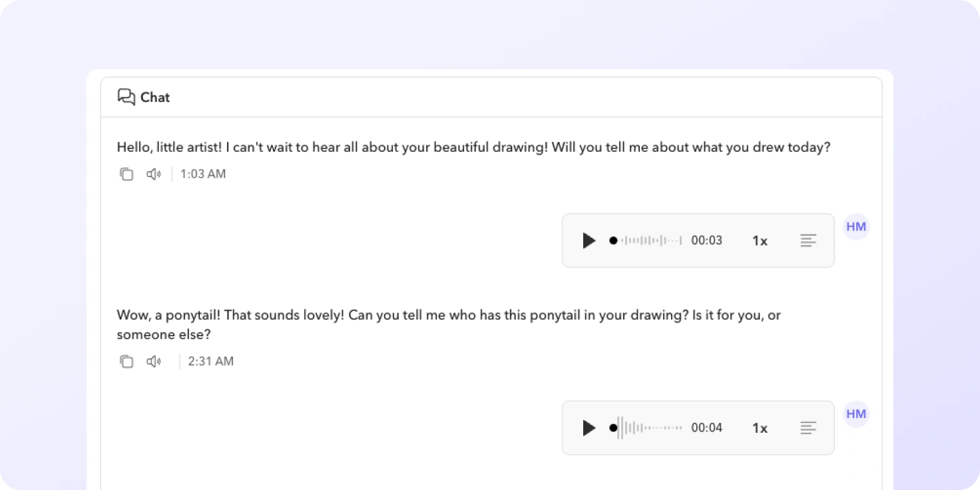Click the HM avatar by first recording
This screenshot has width=980, height=490.
click(x=856, y=227)
